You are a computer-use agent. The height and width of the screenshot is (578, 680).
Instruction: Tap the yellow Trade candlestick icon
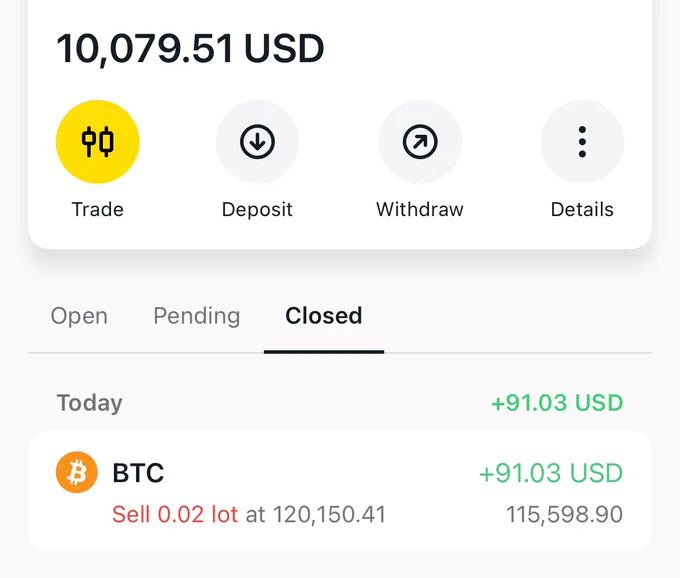click(98, 142)
